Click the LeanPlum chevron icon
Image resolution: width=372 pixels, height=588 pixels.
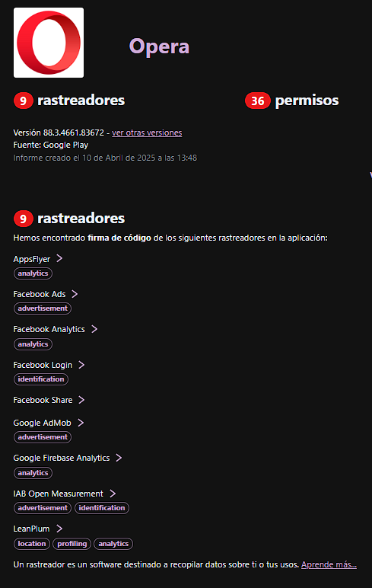click(59, 529)
